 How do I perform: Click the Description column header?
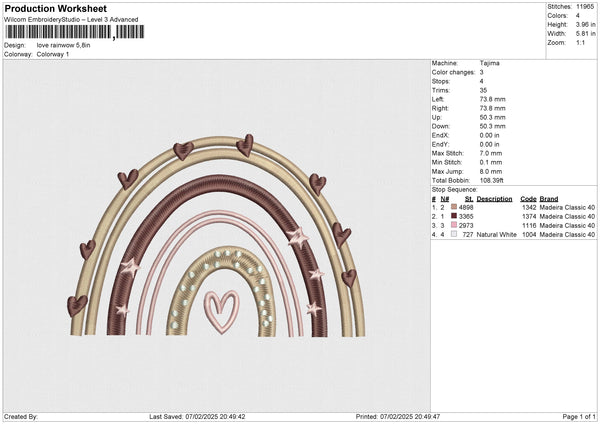[x=494, y=198]
